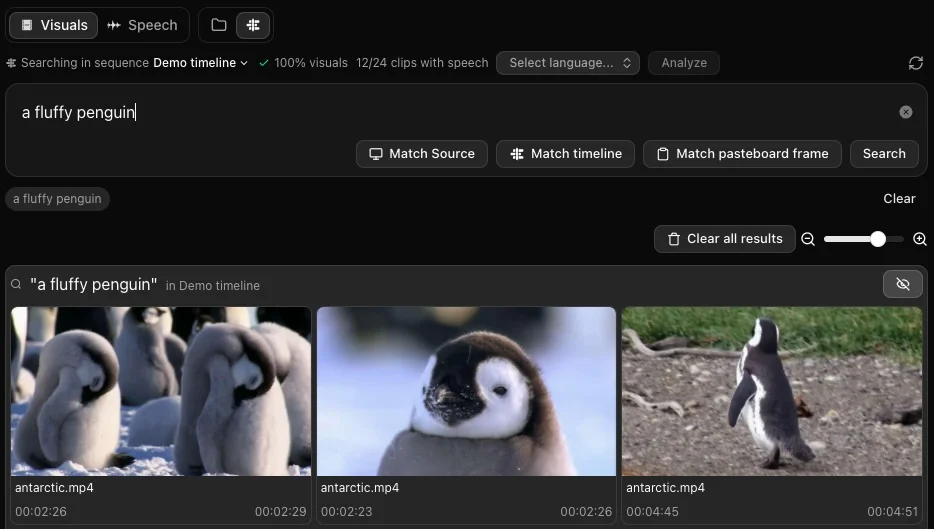934x529 pixels.
Task: Click the Match pasteboard frame button
Action: pyautogui.click(x=742, y=154)
